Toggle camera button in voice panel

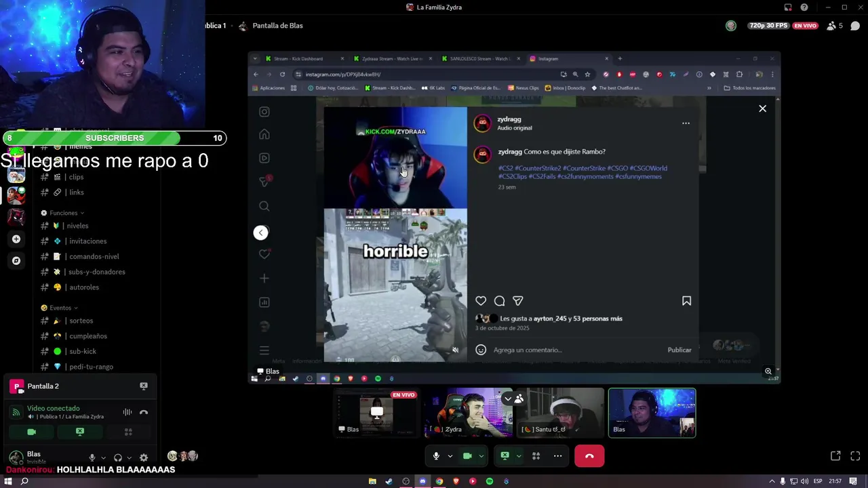pos(31,432)
